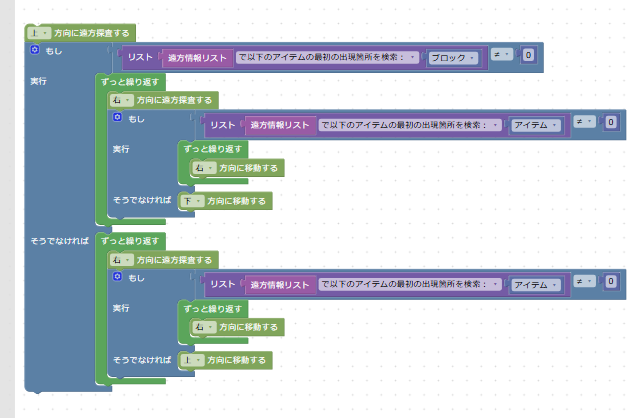Open アイテム dropdown in the もし with 下 方向に移動する

tap(536, 125)
